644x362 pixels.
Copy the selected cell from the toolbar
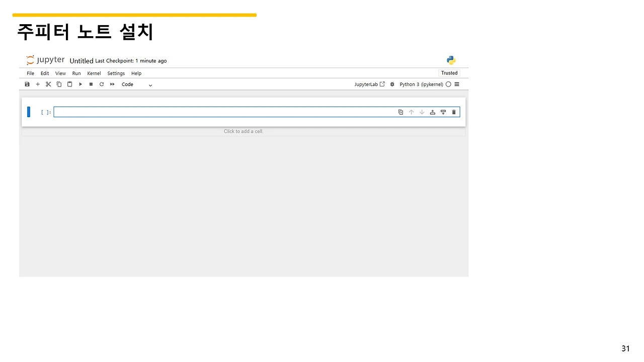pyautogui.click(x=59, y=84)
